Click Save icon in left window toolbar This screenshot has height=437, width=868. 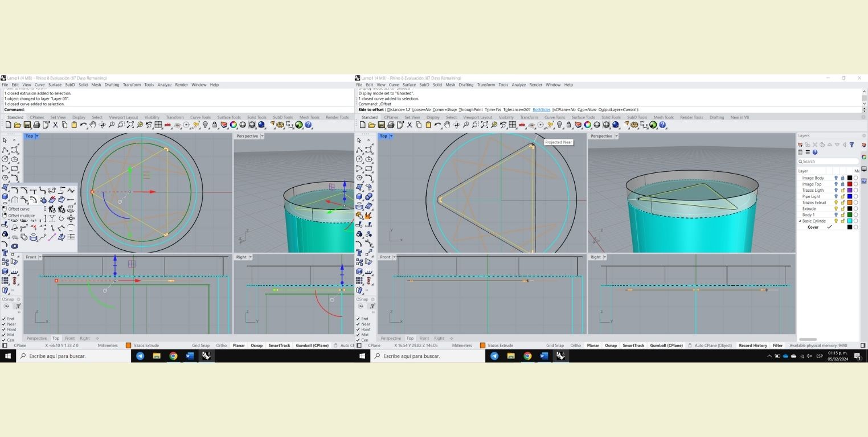(27, 125)
